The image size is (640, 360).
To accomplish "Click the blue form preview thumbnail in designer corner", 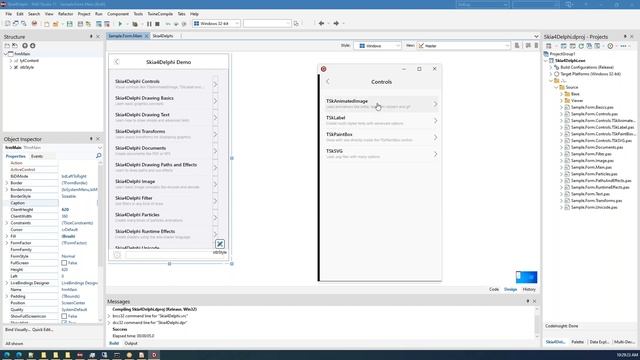I will tap(526, 277).
